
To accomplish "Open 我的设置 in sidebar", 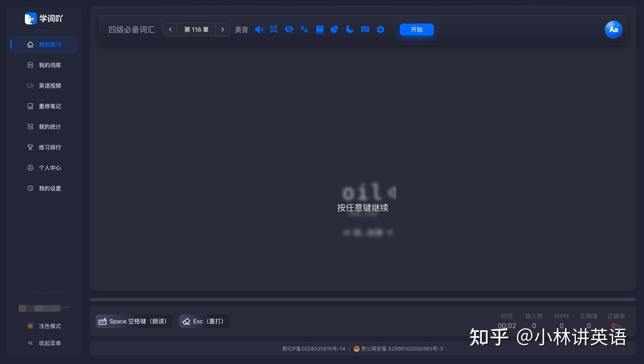I will point(44,188).
